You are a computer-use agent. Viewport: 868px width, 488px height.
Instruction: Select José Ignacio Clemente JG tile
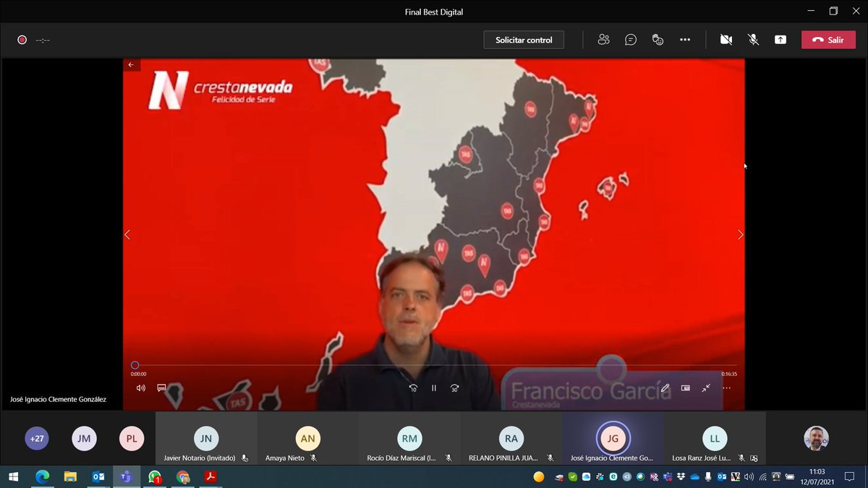pos(613,438)
